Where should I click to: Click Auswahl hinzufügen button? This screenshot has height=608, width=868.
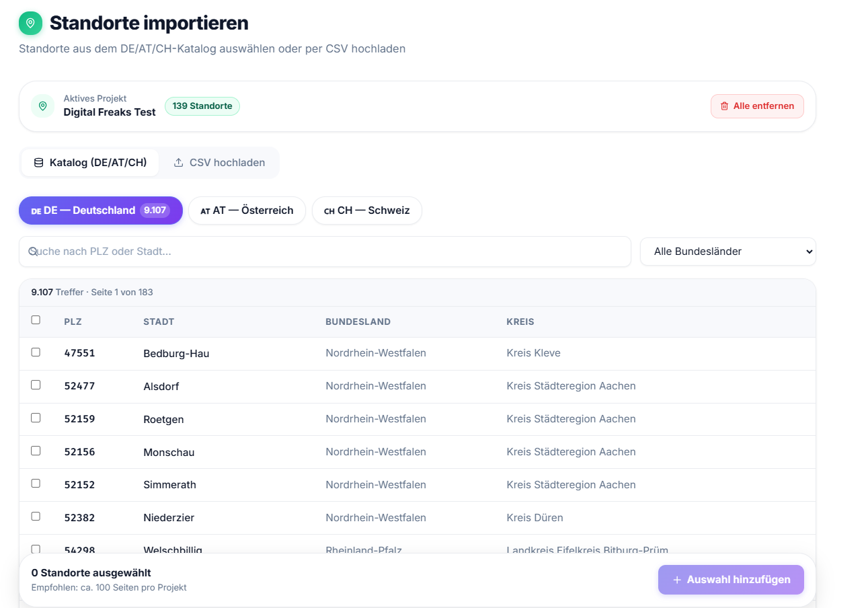731,580
